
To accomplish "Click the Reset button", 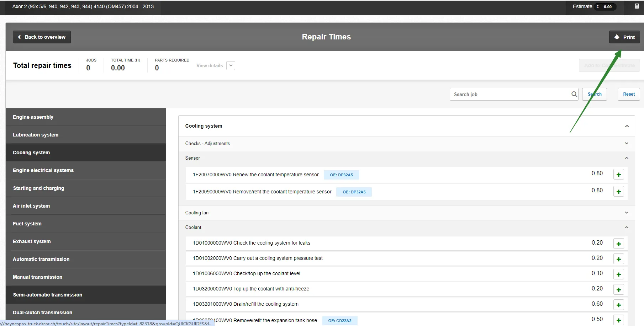I will tap(629, 94).
